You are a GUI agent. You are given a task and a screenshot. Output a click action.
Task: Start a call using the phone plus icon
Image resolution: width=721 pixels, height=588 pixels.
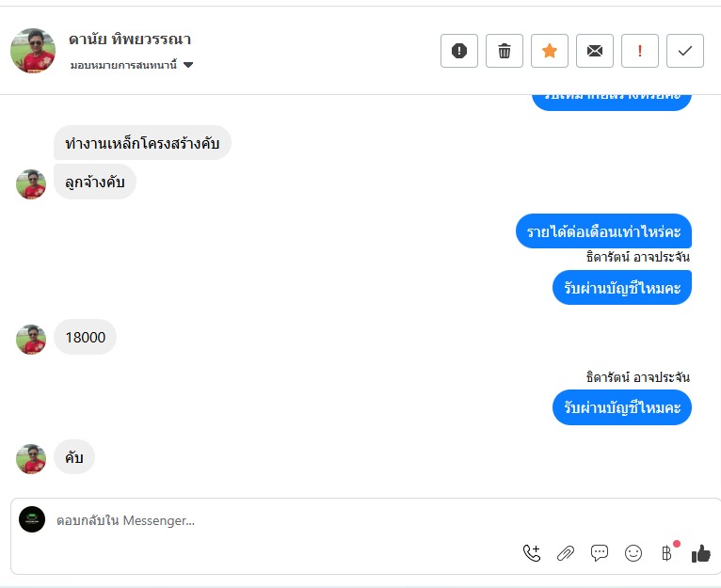coord(532,552)
